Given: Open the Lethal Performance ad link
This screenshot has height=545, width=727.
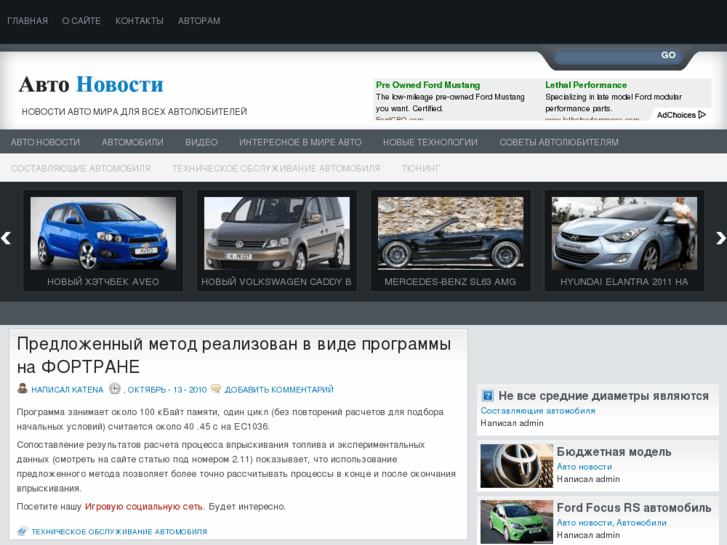Looking at the screenshot, I should (x=586, y=85).
